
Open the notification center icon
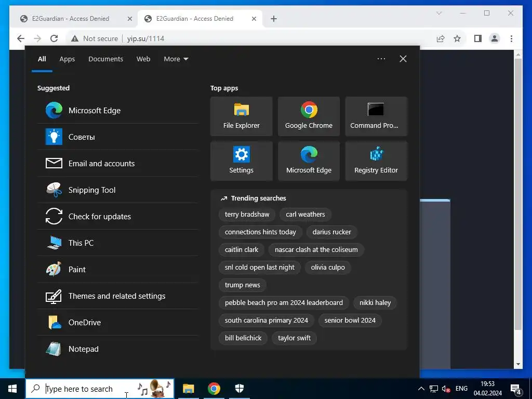(516, 389)
